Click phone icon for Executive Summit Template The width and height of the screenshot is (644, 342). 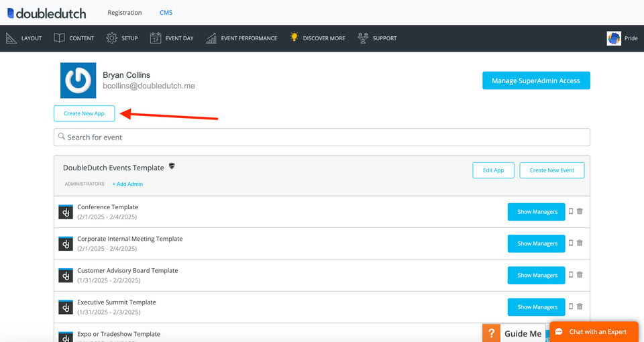pos(570,306)
